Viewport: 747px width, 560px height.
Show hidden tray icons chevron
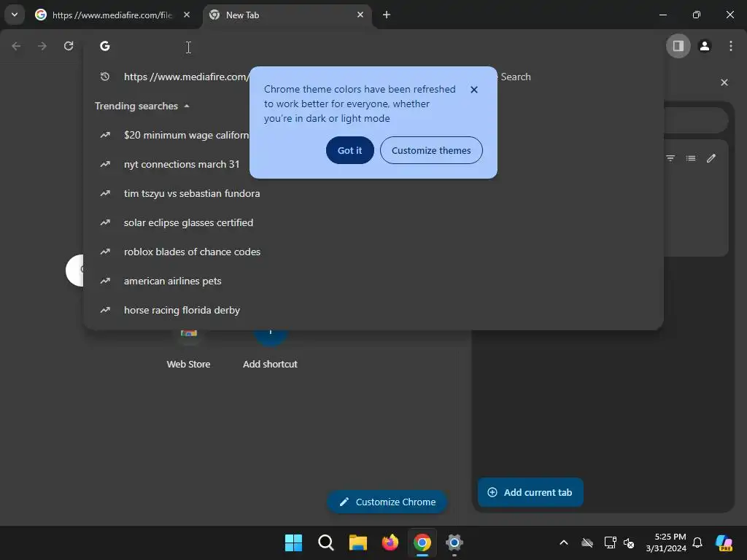(564, 542)
